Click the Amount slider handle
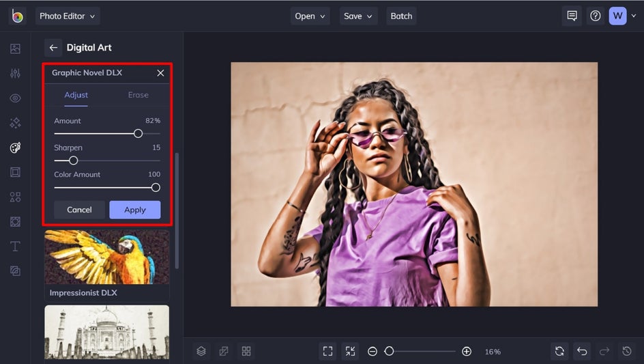The width and height of the screenshot is (644, 364). tap(138, 133)
